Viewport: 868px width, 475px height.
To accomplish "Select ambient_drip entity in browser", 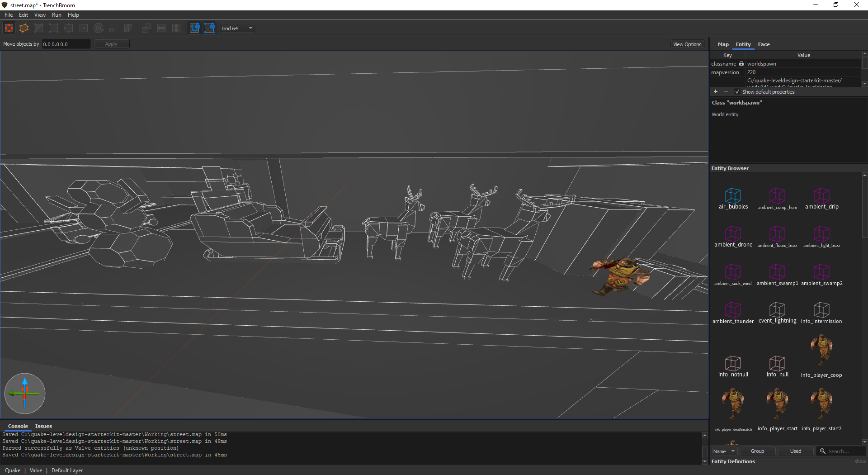I will pyautogui.click(x=822, y=198).
